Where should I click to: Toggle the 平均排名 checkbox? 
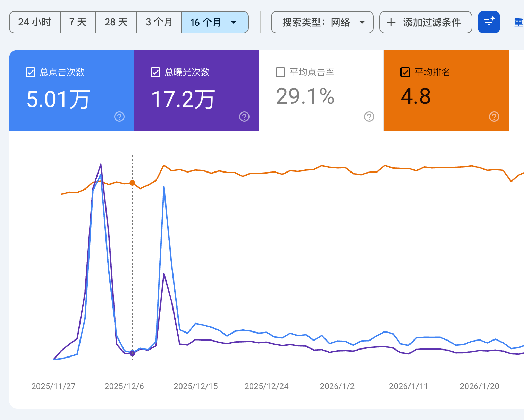pos(405,72)
